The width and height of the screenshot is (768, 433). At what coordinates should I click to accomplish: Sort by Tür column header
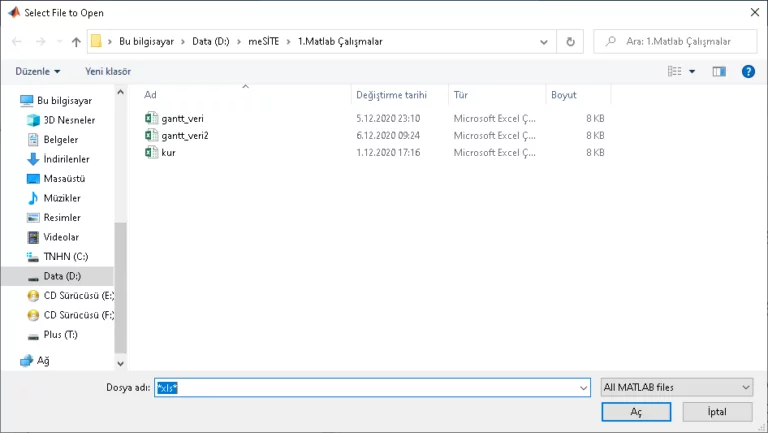tap(460, 95)
